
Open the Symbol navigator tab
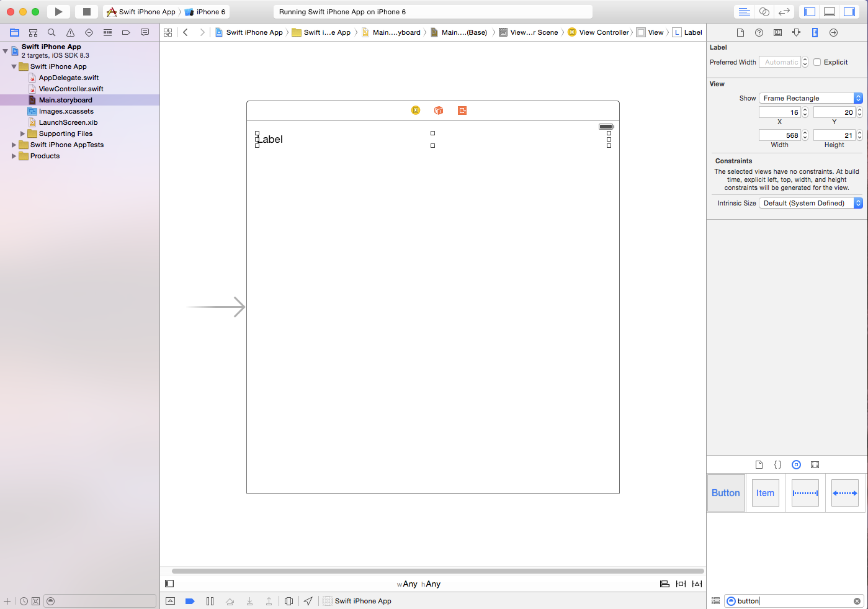pos(34,32)
